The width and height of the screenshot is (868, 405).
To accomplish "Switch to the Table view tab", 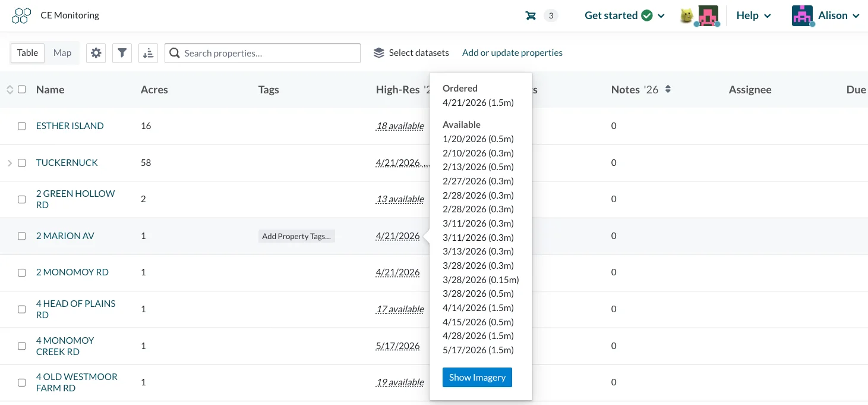I will 28,53.
